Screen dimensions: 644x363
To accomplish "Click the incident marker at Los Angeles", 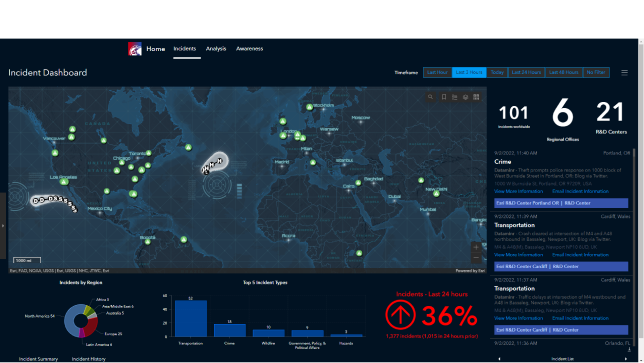I will pyautogui.click(x=64, y=182).
